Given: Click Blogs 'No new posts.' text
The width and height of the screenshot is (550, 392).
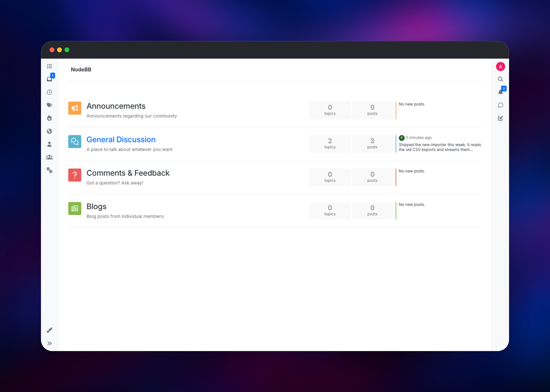Looking at the screenshot, I should click(x=412, y=205).
